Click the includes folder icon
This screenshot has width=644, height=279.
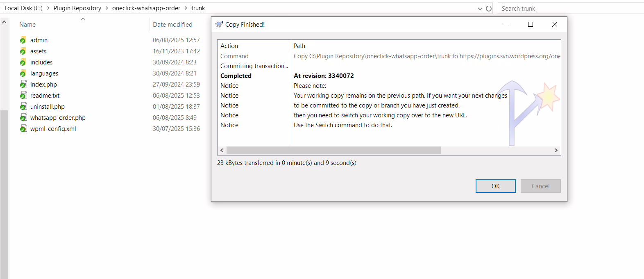click(23, 62)
